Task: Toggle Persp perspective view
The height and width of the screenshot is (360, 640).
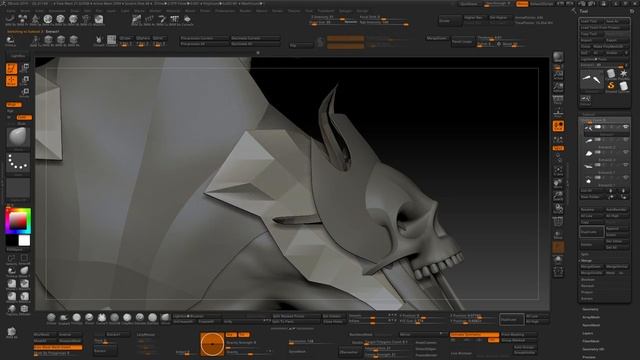Action: pos(558,100)
